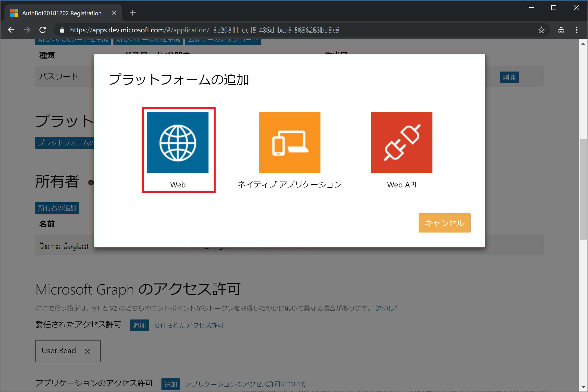Viewport: 588px width, 392px height.
Task: Choose the native application platform icon
Action: (290, 143)
